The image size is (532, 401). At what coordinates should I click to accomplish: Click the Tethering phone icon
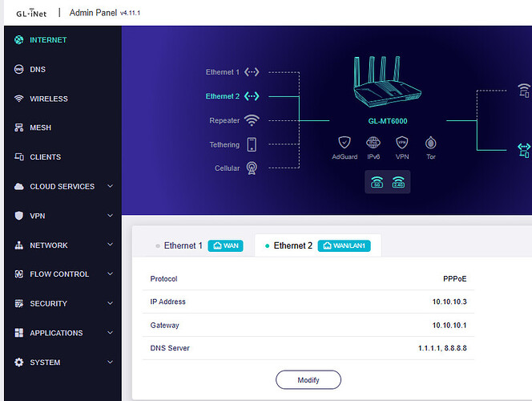click(x=252, y=144)
